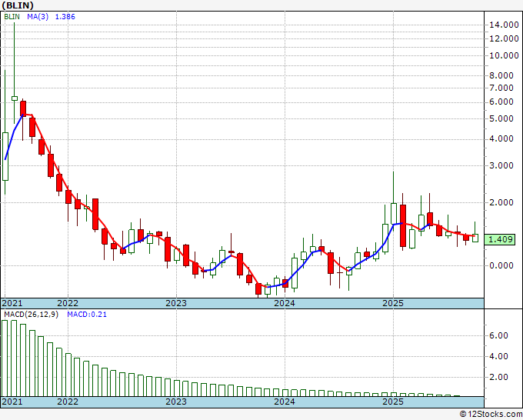This screenshot has height=420, width=523.
Task: Click the 2.00 MACD axis label
Action: [498, 377]
